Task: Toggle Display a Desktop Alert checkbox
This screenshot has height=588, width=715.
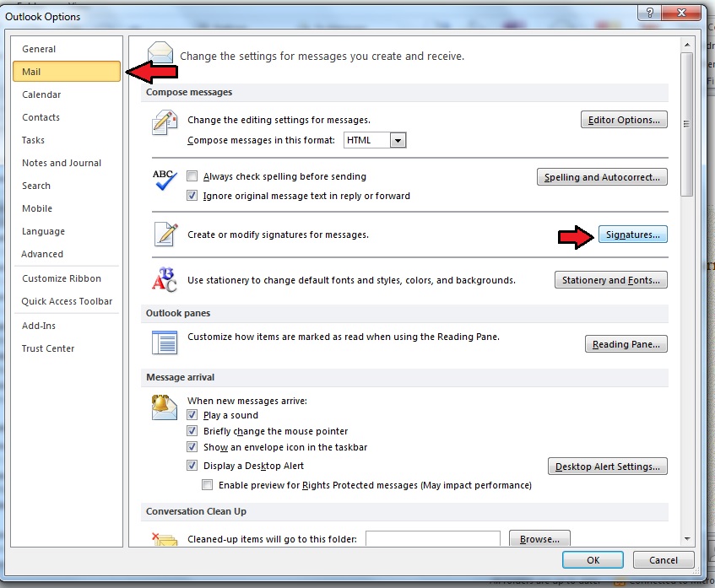Action: (192, 466)
